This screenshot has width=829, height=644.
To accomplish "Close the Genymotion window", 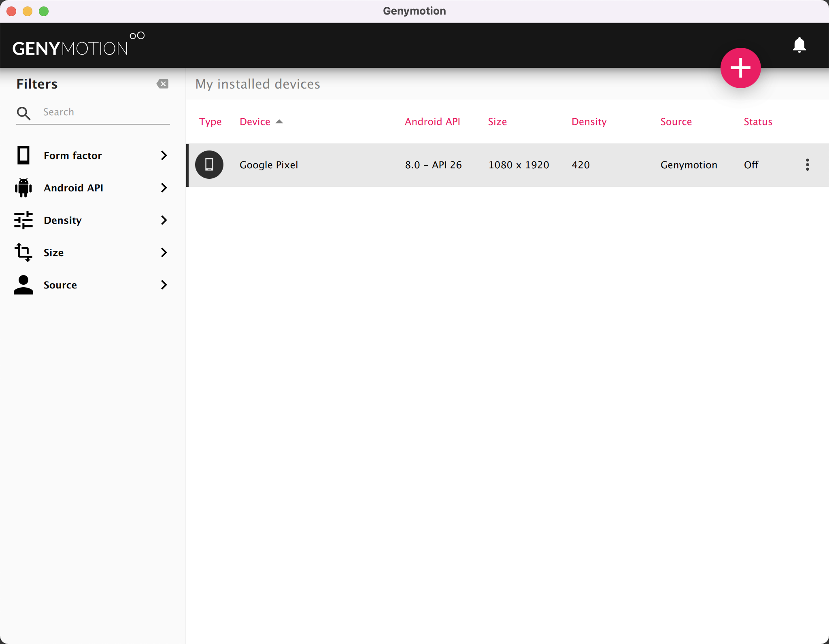I will tap(11, 11).
